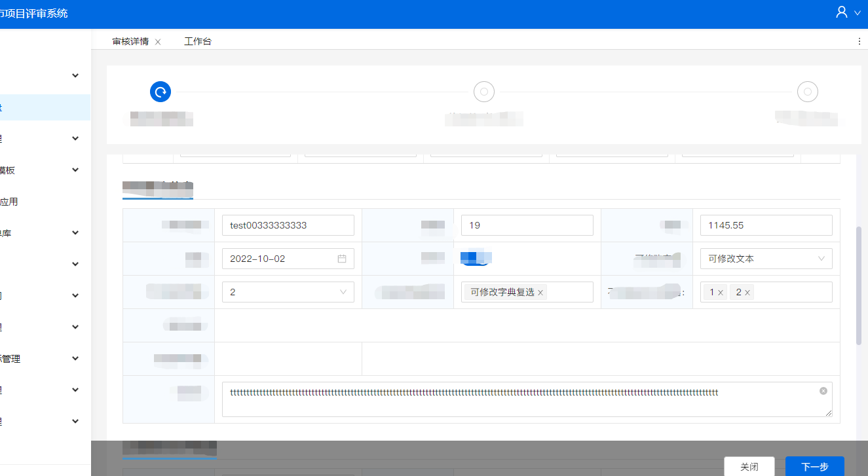Open the user account menu icon
Screen dimensions: 868x476
coord(842,12)
